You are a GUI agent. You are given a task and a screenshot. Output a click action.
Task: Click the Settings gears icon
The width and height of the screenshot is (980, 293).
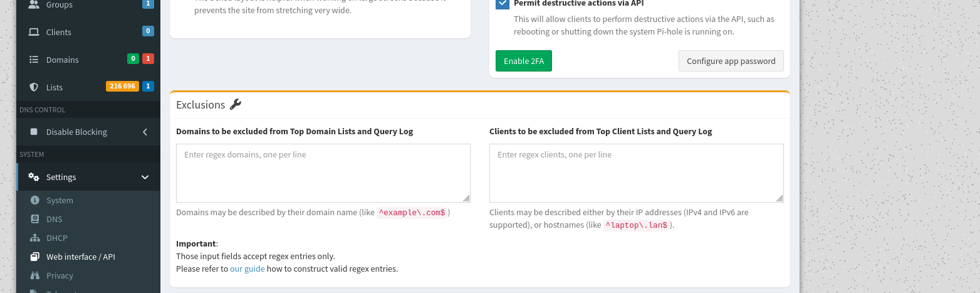tap(34, 177)
